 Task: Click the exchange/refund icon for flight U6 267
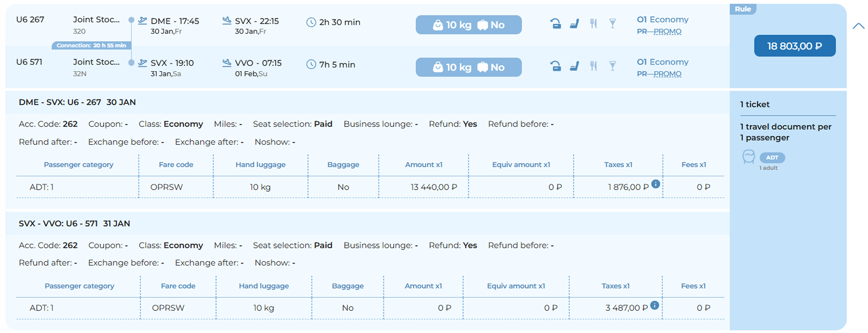[x=555, y=24]
